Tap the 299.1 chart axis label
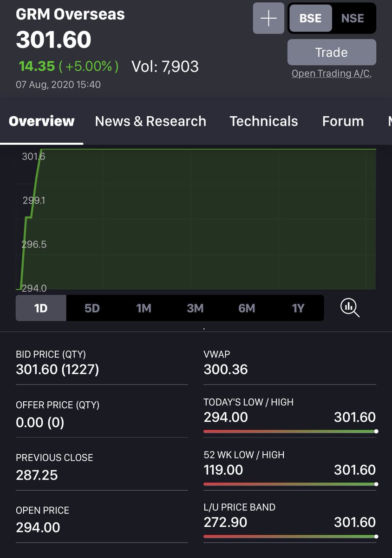Viewport: 392px width, 558px height. click(x=34, y=200)
